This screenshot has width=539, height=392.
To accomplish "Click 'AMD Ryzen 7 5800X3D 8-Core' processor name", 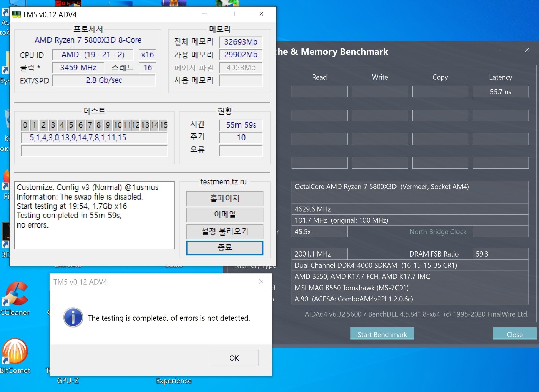I will 88,40.
